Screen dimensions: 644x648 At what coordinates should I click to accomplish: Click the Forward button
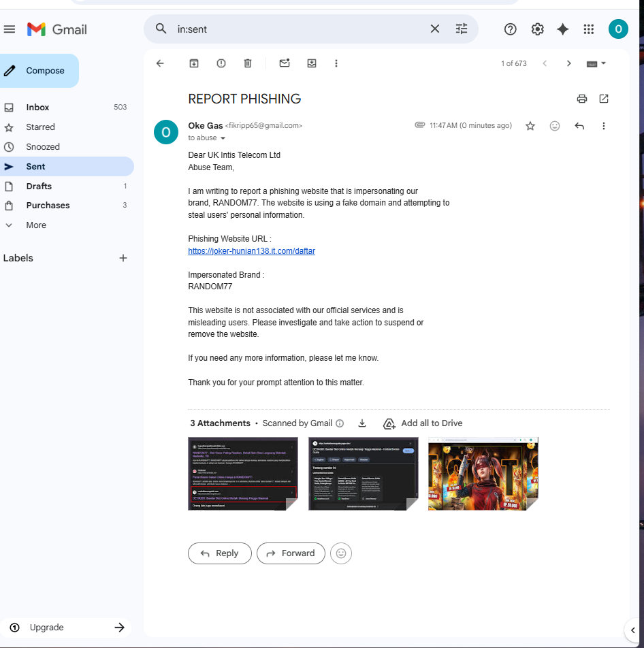coord(291,553)
